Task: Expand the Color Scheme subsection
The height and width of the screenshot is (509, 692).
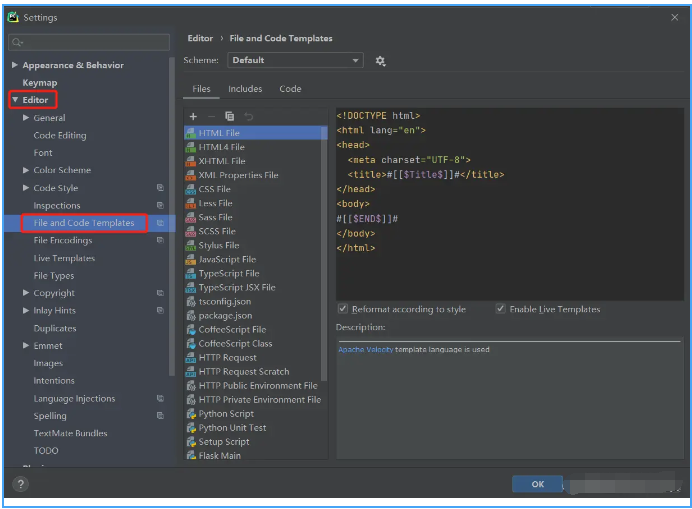Action: [x=26, y=170]
